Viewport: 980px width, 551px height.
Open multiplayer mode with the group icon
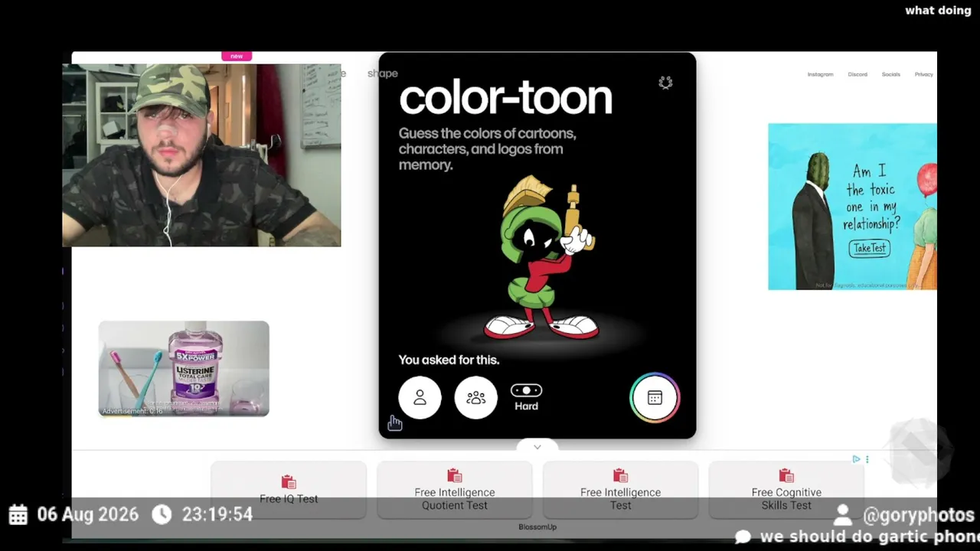tap(476, 398)
